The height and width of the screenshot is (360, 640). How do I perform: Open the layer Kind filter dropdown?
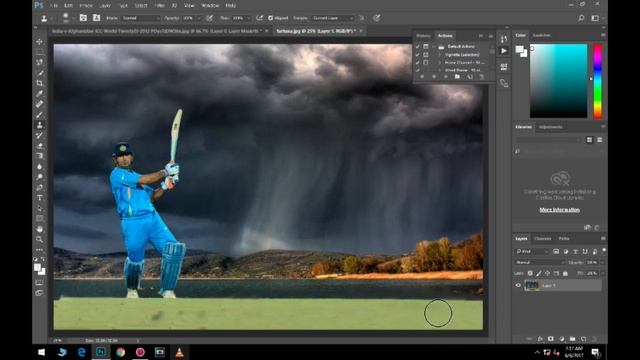tap(532, 251)
